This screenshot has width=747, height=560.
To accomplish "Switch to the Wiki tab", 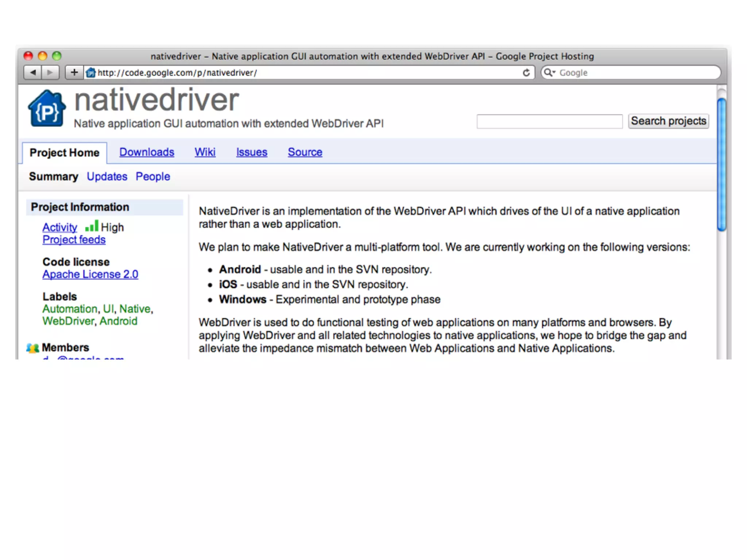I will click(x=205, y=152).
